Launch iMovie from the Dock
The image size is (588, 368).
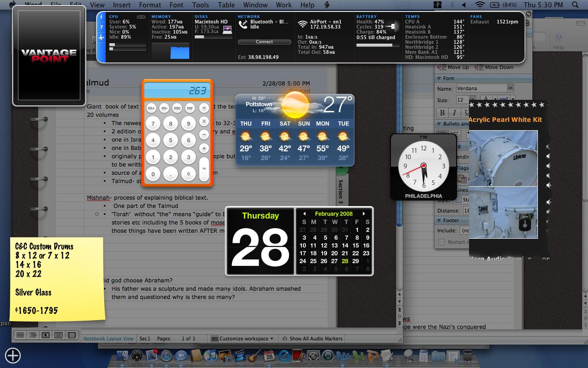pyautogui.click(x=240, y=356)
